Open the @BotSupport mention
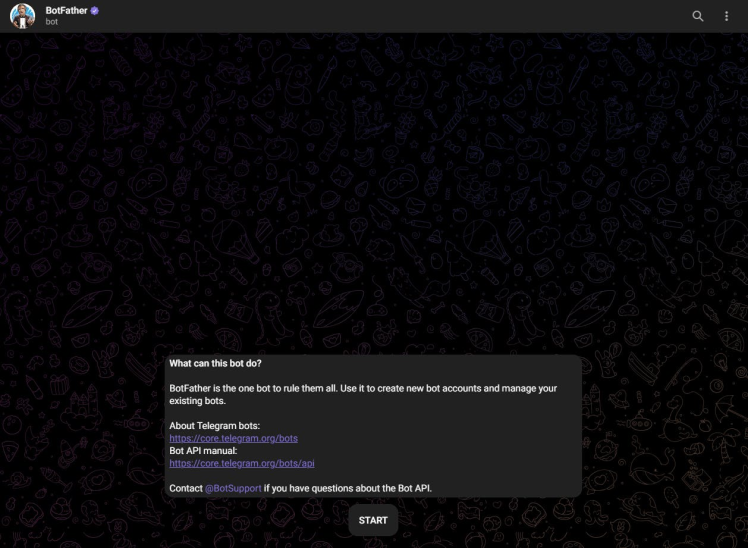 233,488
